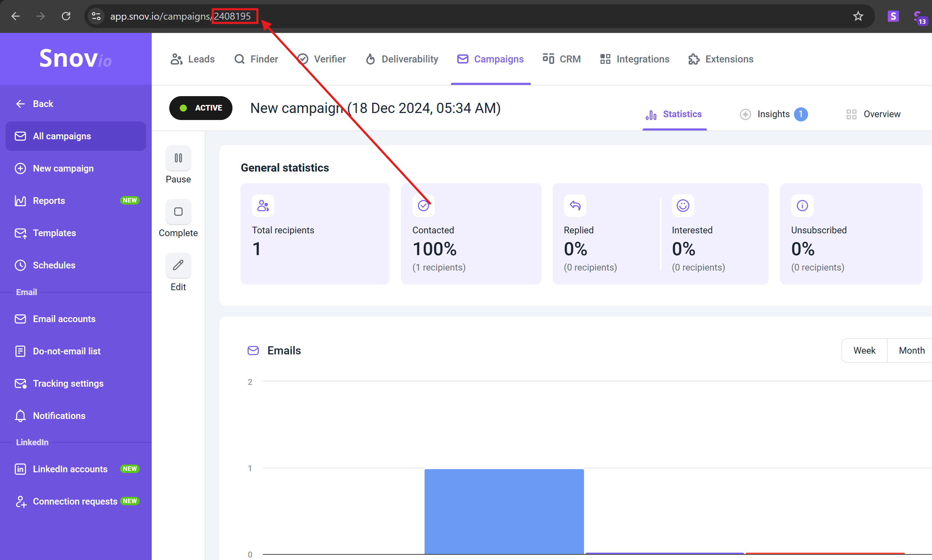Open the Do-not-email list

pyautogui.click(x=76, y=351)
